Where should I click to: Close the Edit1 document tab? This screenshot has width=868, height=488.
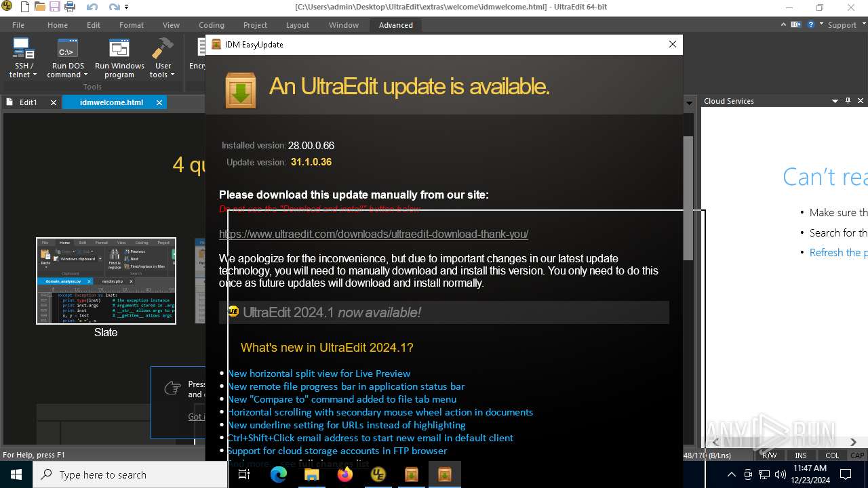click(x=54, y=102)
